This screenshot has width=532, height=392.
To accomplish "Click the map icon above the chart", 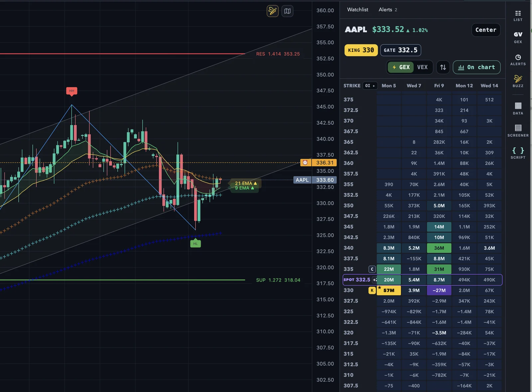I will pos(287,11).
